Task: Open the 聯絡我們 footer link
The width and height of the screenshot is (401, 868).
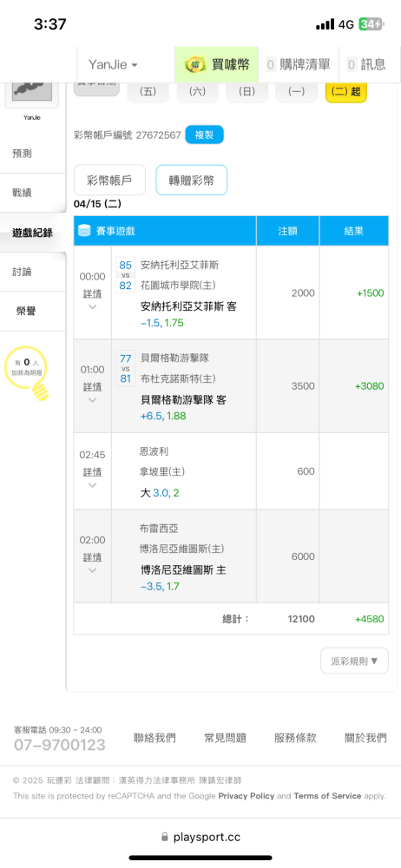Action: point(154,738)
